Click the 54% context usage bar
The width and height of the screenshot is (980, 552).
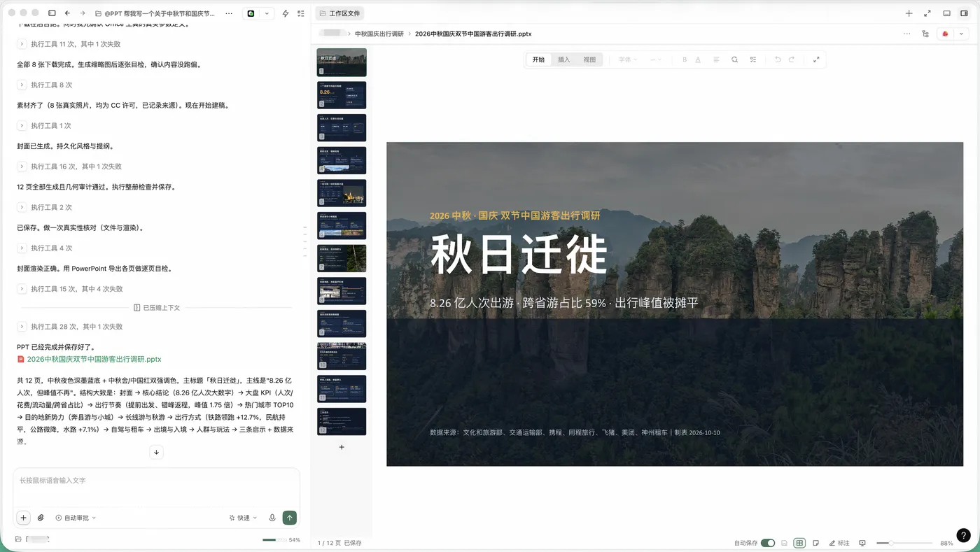tap(281, 540)
